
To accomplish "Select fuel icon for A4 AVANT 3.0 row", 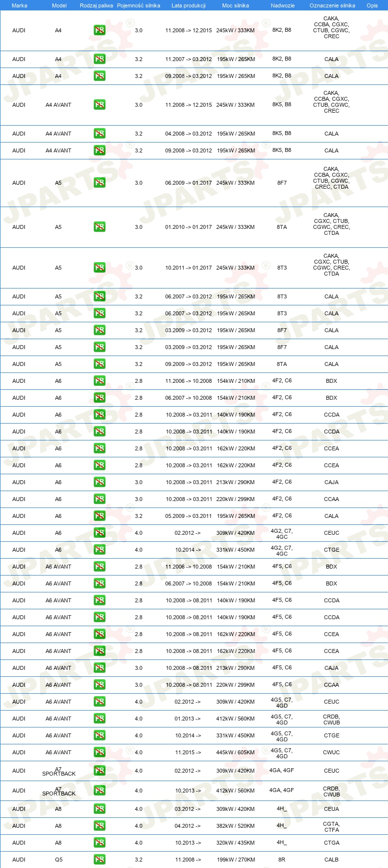I will pyautogui.click(x=100, y=105).
